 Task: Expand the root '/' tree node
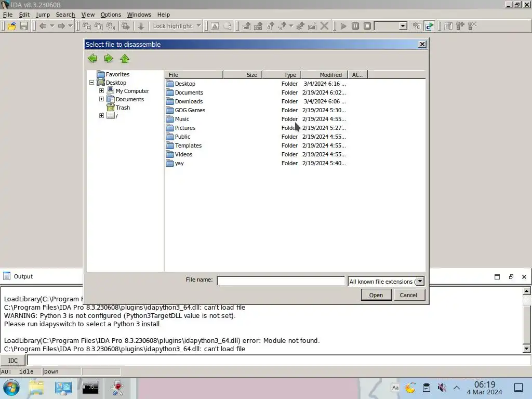click(101, 116)
